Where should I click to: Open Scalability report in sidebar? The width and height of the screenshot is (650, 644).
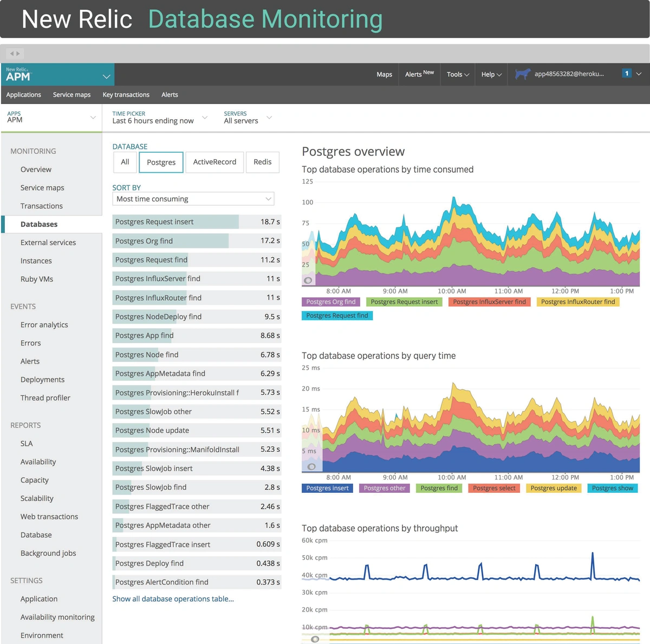pos(37,498)
